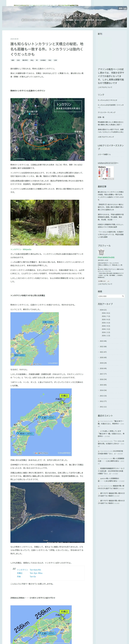Open recent post 【時系列で】幼少からカルト権力に
The width and height of the screenshot is (129, 644).
pyautogui.click(x=111, y=207)
